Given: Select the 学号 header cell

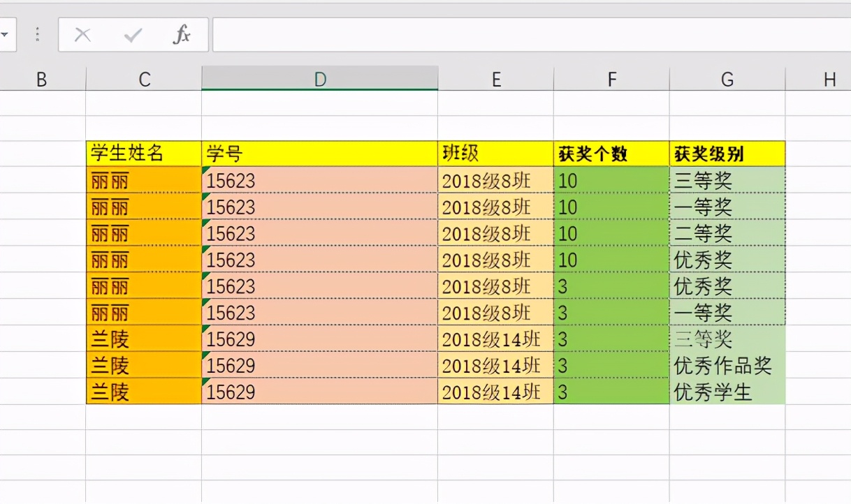Looking at the screenshot, I should coord(320,154).
